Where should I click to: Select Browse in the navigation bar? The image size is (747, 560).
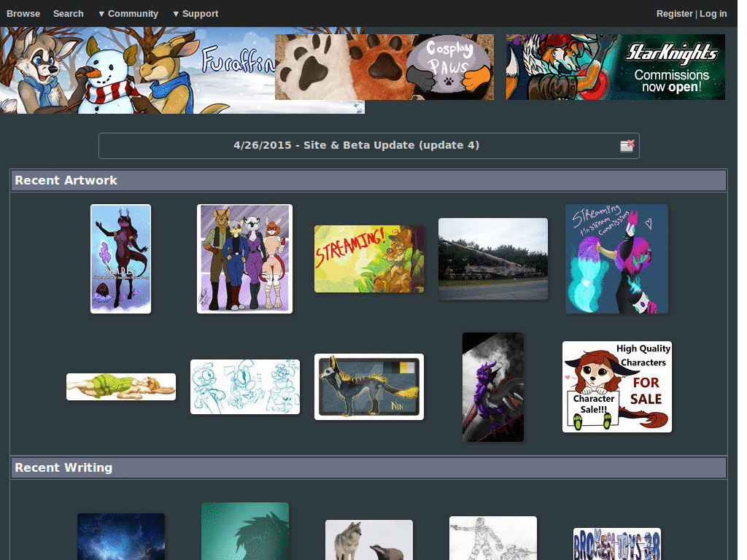coord(23,13)
